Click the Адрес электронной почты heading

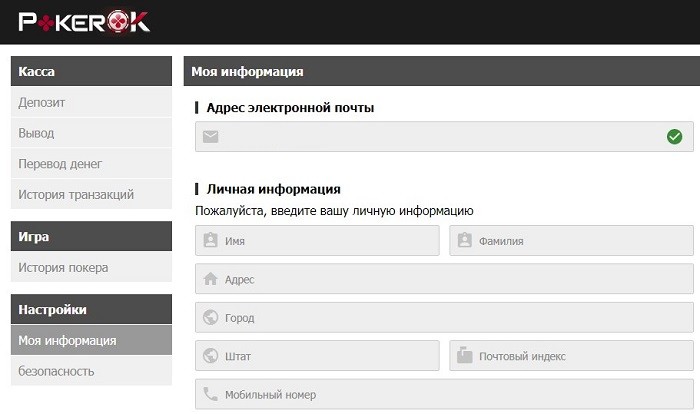(x=290, y=108)
